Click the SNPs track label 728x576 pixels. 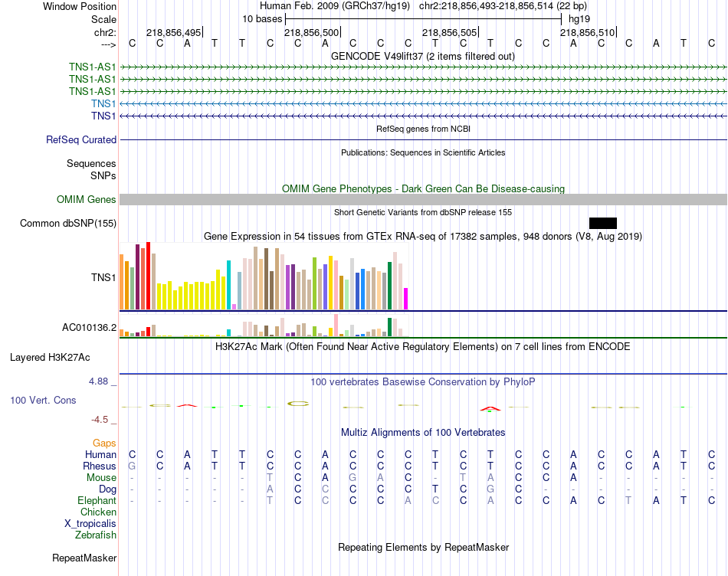[103, 175]
